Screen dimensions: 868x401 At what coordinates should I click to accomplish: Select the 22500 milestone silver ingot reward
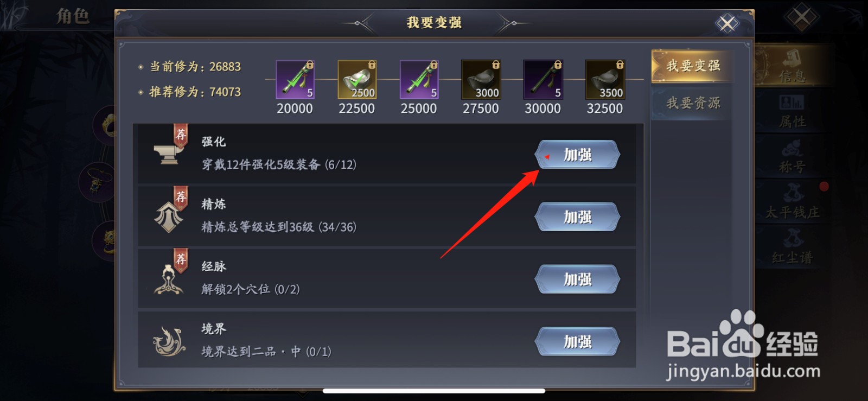pyautogui.click(x=357, y=79)
